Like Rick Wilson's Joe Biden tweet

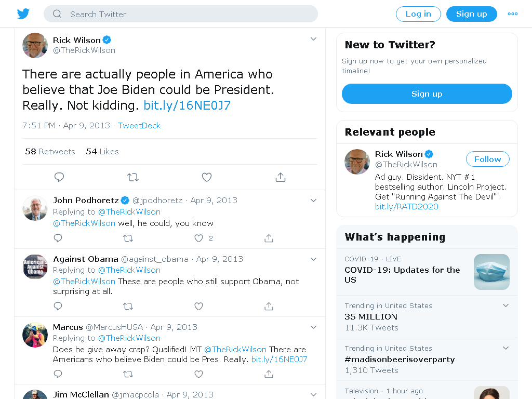[207, 177]
